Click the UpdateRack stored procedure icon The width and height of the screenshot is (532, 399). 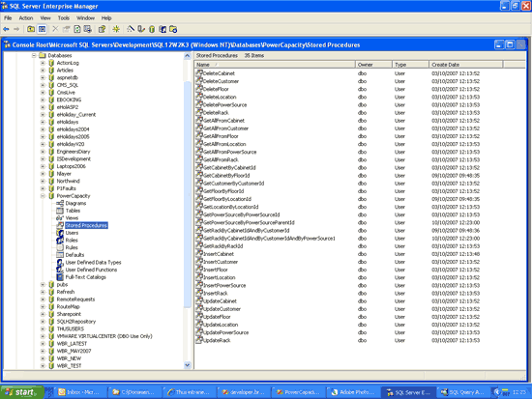pyautogui.click(x=199, y=340)
